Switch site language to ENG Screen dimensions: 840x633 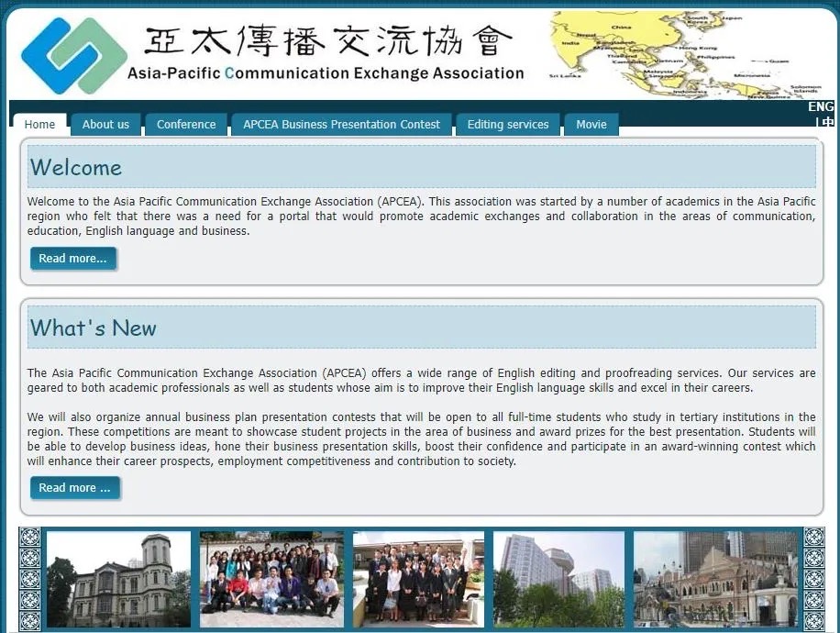(820, 106)
